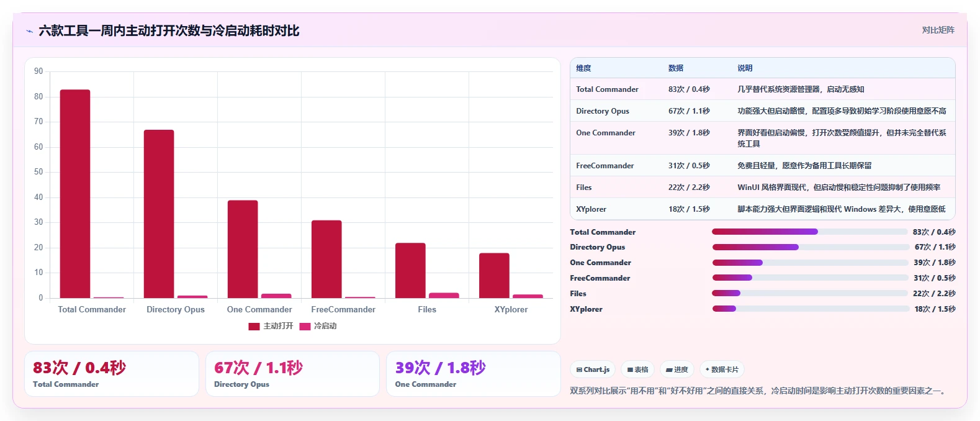980x421 pixels.
Task: Click the y-axis value 90
Action: tap(38, 71)
